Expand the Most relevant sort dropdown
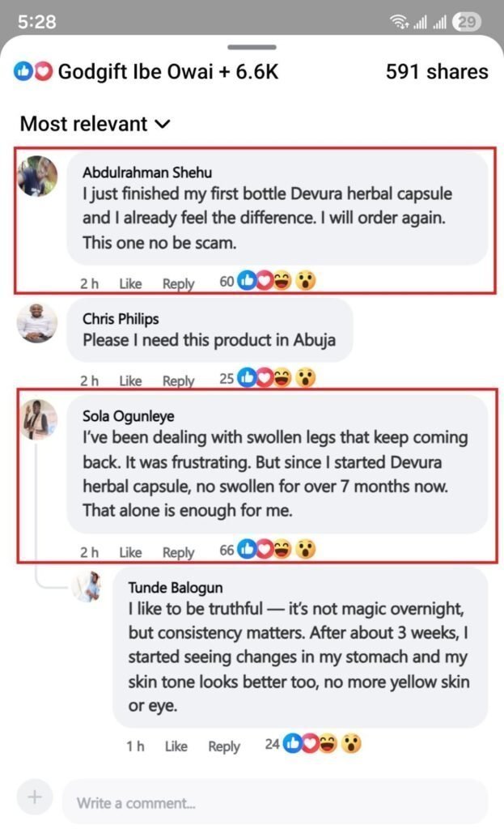 [95, 124]
